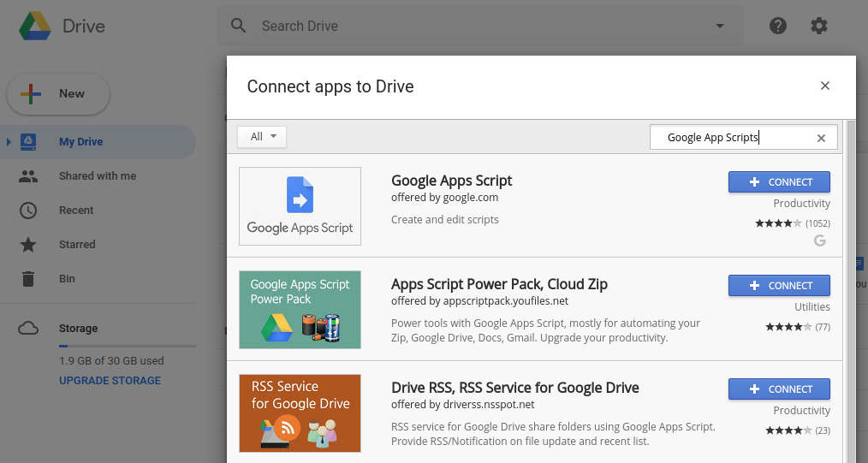Click the My Drive folder icon
Image resolution: width=868 pixels, height=463 pixels.
[28, 141]
